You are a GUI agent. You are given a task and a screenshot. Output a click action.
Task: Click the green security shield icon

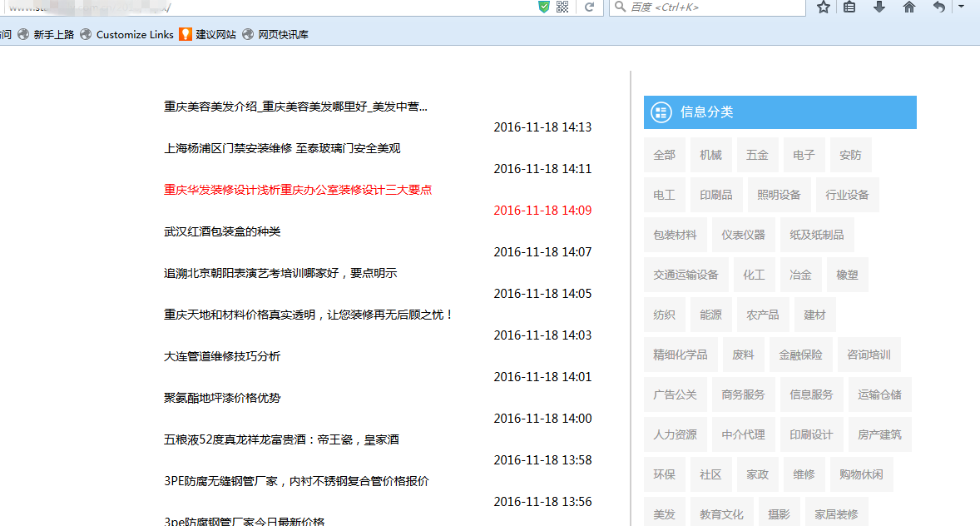[x=543, y=7]
